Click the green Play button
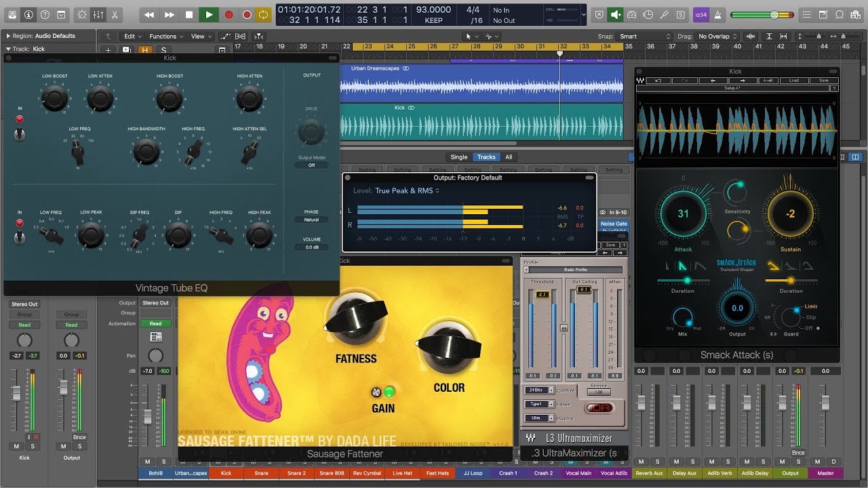The height and width of the screenshot is (488, 868). click(209, 14)
